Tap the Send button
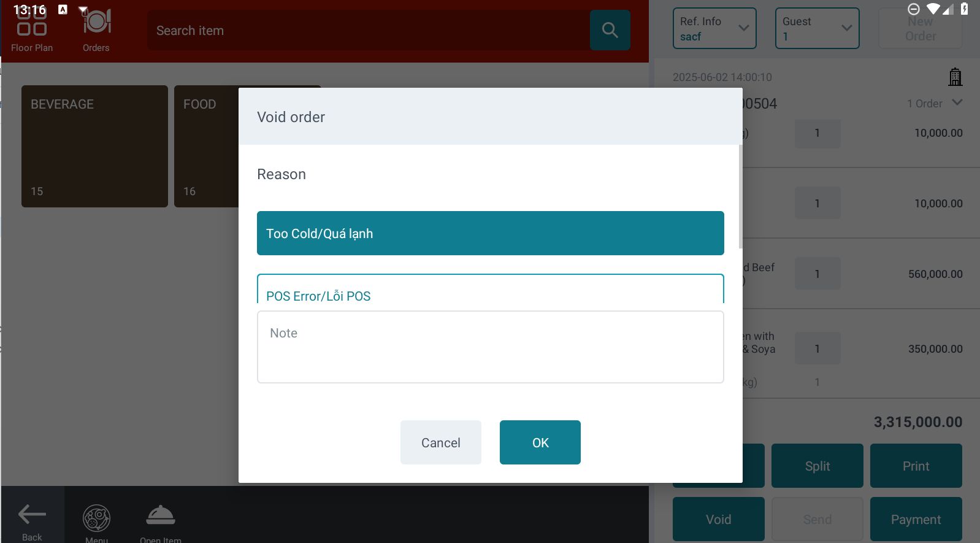 click(817, 519)
